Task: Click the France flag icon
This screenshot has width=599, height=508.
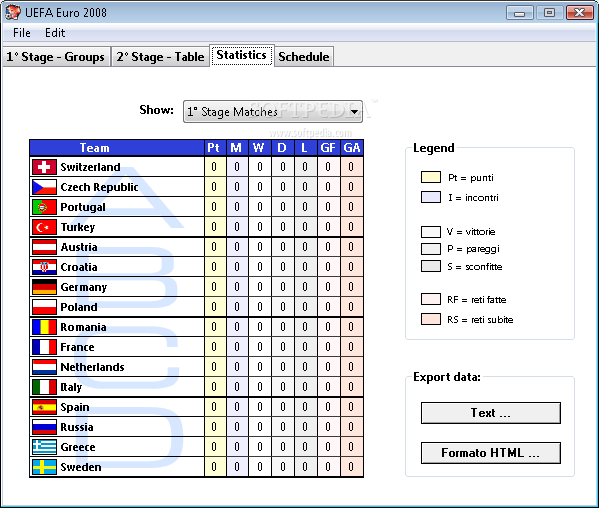Action: (x=44, y=347)
